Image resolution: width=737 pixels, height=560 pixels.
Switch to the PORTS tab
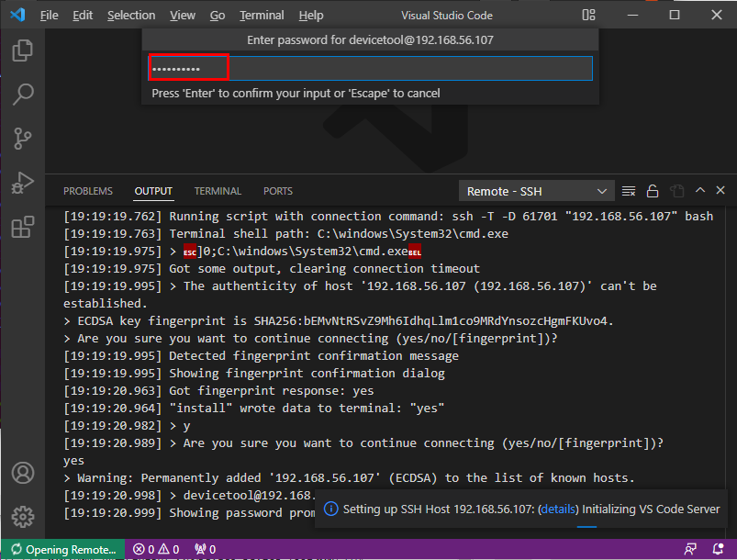point(278,191)
